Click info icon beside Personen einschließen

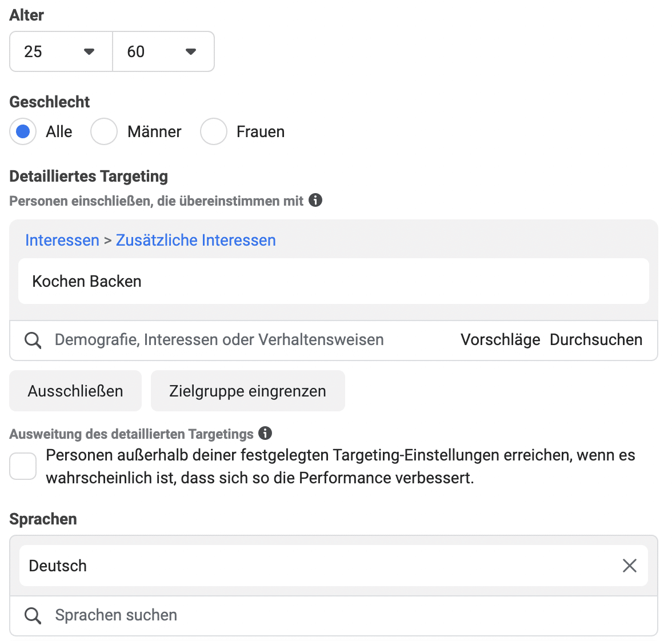(315, 200)
